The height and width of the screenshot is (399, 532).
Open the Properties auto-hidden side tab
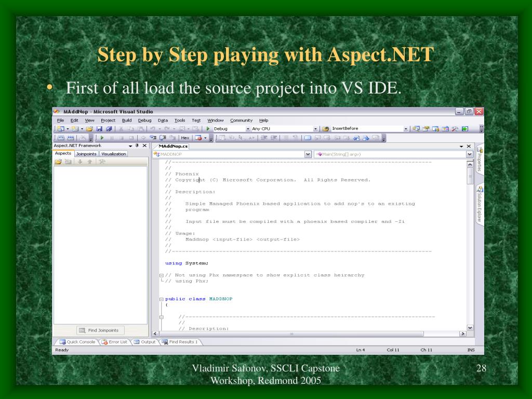click(480, 159)
